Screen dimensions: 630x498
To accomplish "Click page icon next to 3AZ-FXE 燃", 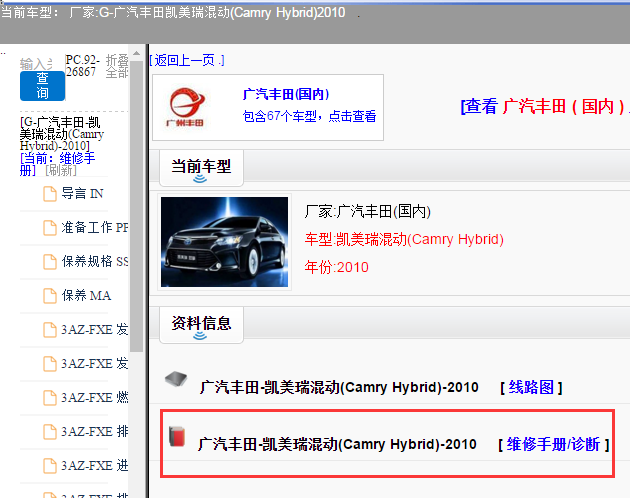I will (50, 398).
